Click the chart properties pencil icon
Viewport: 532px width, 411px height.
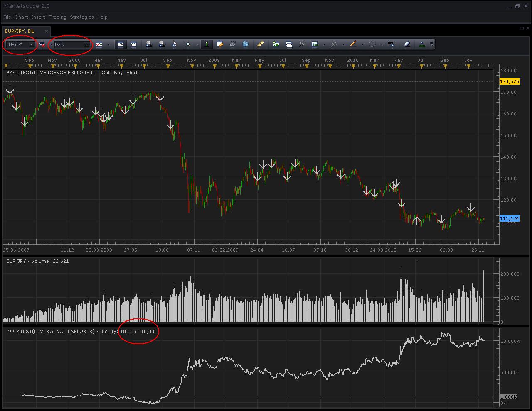coord(220,44)
